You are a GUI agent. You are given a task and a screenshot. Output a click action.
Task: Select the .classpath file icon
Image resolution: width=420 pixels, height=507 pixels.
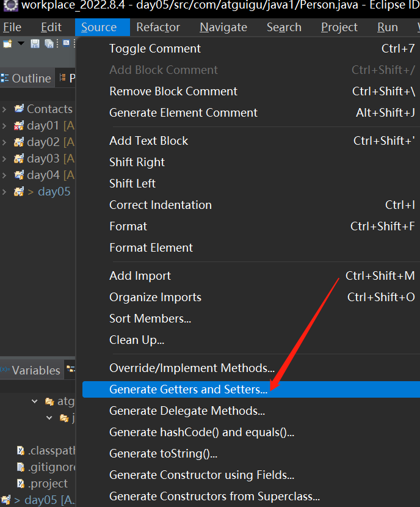21,450
